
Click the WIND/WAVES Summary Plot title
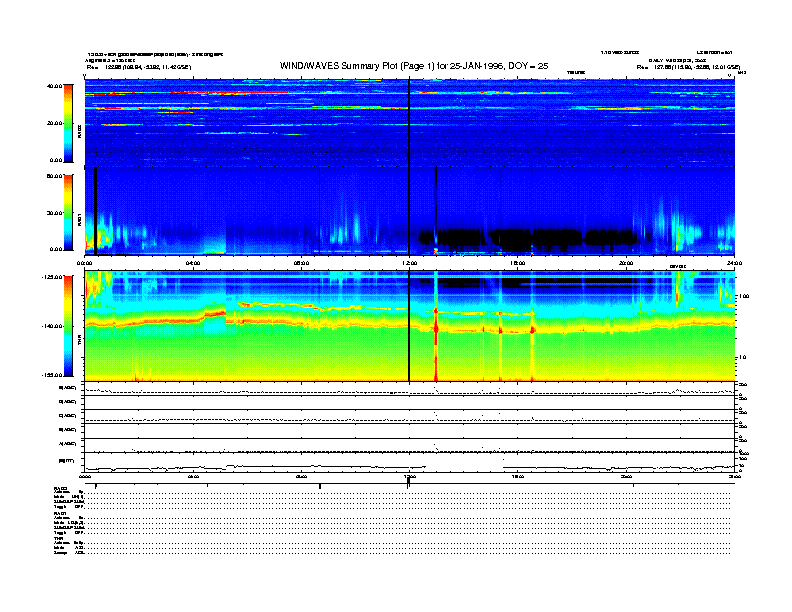[414, 66]
